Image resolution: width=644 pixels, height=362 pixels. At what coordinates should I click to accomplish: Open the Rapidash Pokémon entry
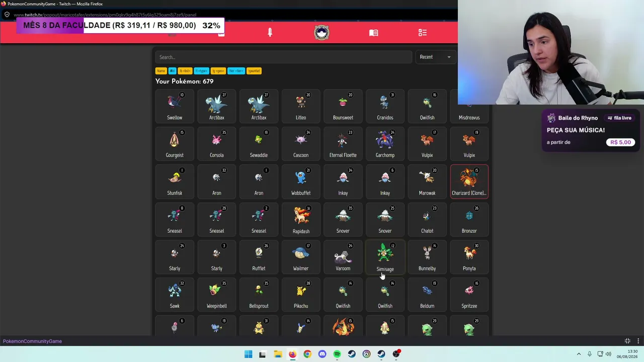click(x=301, y=220)
